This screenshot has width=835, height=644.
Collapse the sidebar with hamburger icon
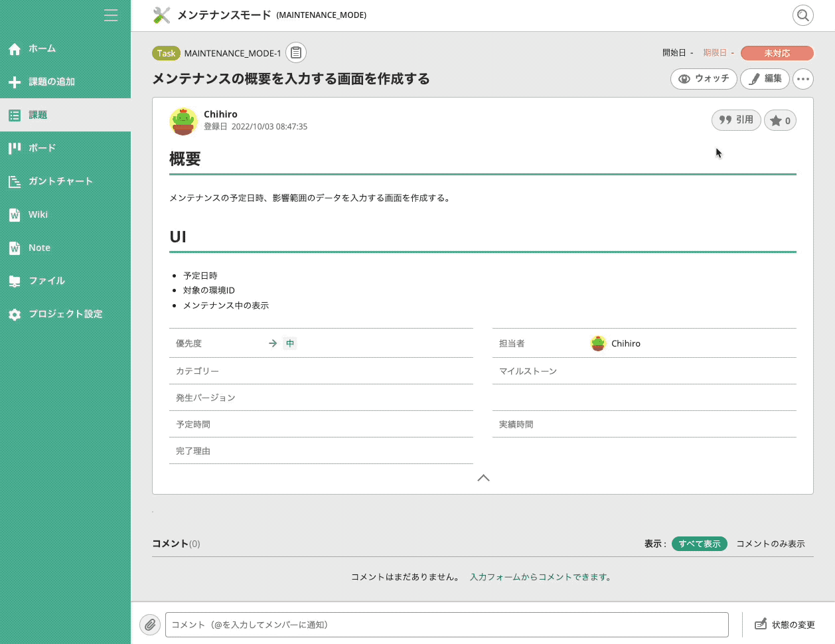tap(111, 15)
